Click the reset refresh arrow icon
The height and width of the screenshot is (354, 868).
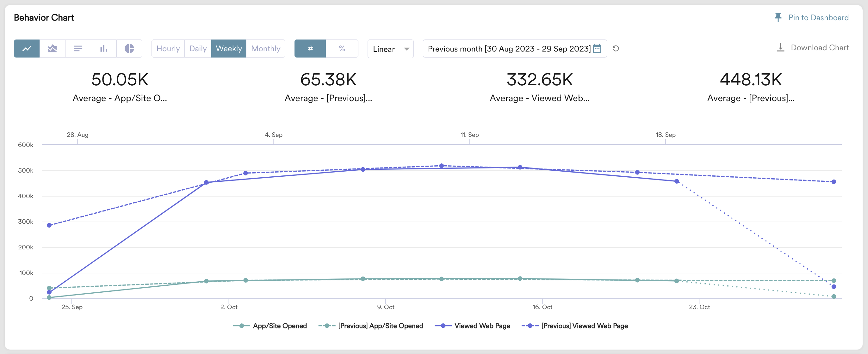pyautogui.click(x=616, y=48)
